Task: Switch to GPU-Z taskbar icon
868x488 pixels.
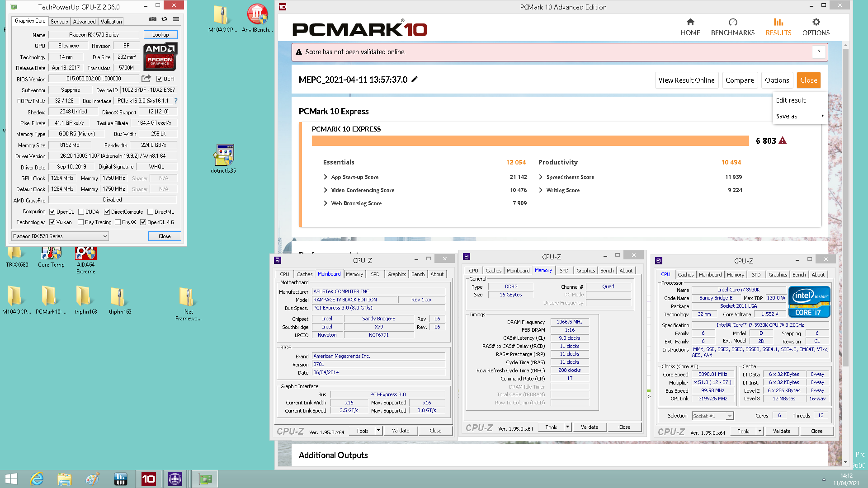Action: coord(205,479)
